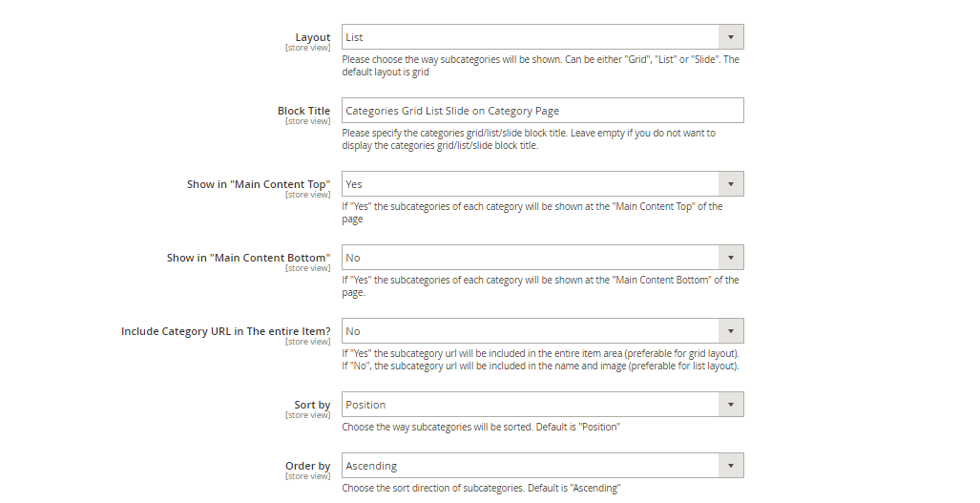Open the Sort by select showing "Position"
Viewport: 980px width, 503px height.
click(543, 405)
